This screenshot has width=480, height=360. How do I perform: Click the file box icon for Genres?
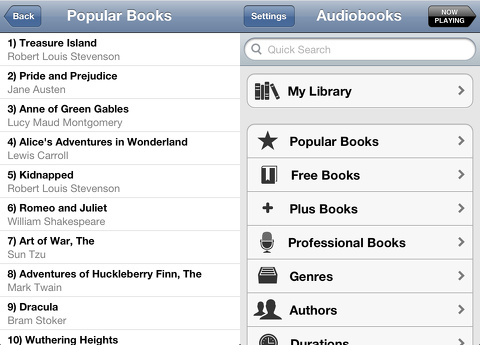click(267, 276)
